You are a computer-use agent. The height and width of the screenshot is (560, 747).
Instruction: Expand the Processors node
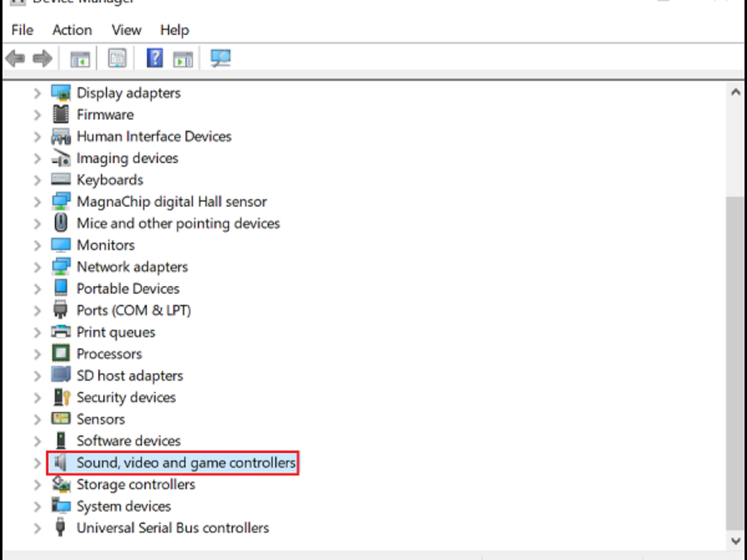click(37, 354)
